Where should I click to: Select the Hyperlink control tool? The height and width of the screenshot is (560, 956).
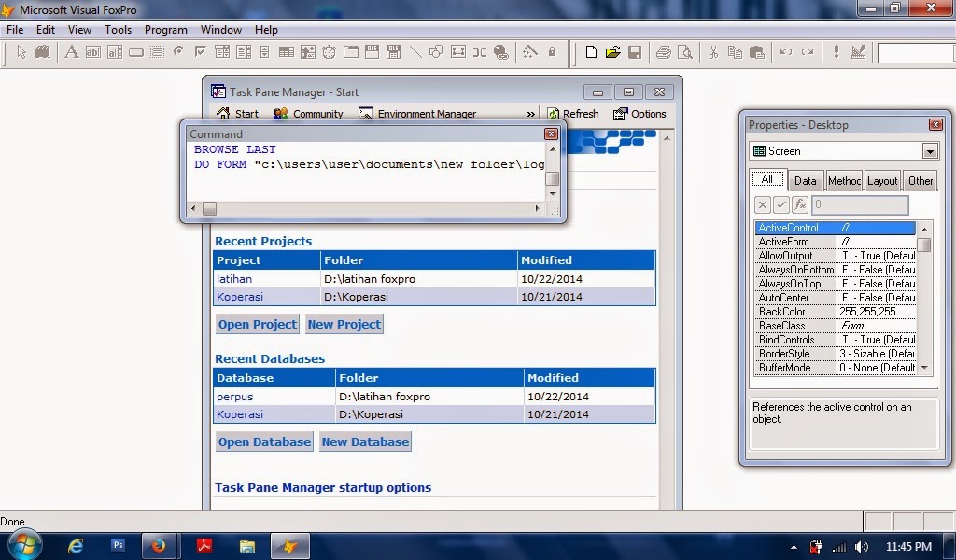point(501,52)
